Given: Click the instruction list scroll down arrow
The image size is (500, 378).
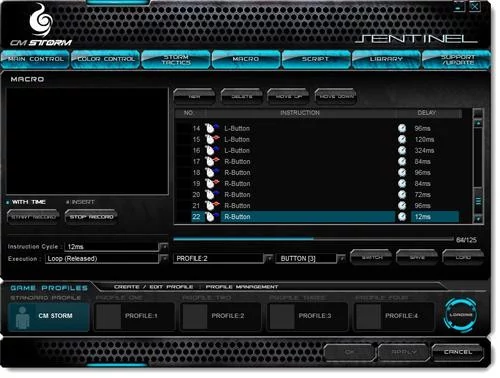Looking at the screenshot, I should coord(478,219).
